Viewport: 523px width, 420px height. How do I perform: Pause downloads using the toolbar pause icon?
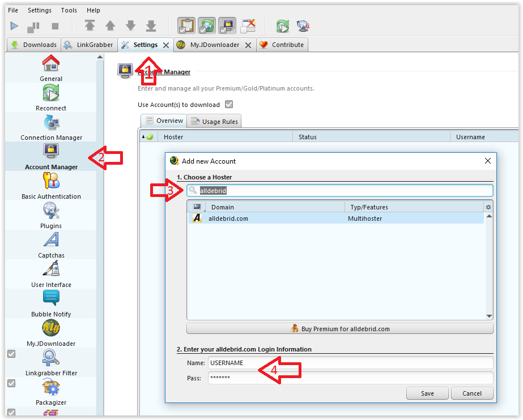coord(33,27)
